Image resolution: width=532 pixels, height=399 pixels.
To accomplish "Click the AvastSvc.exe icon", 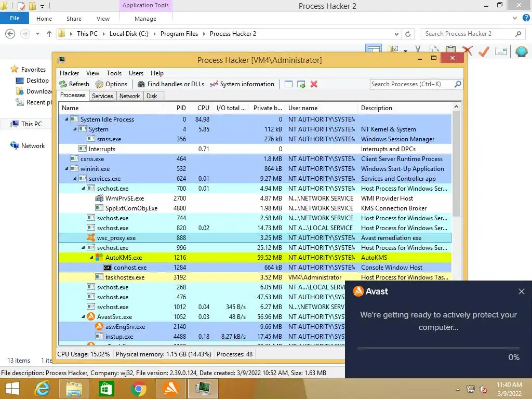I will click(91, 316).
